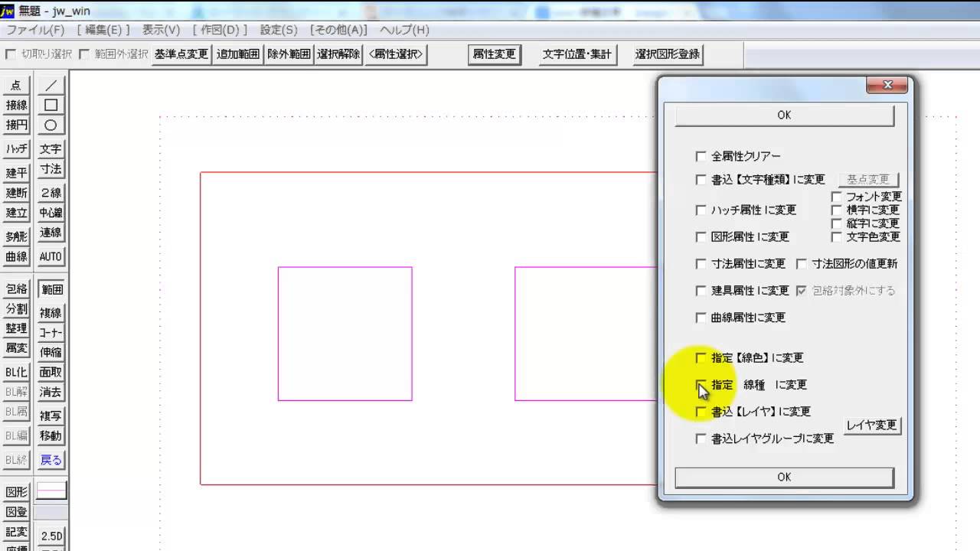Open the [編集(E)] menu

(103, 30)
